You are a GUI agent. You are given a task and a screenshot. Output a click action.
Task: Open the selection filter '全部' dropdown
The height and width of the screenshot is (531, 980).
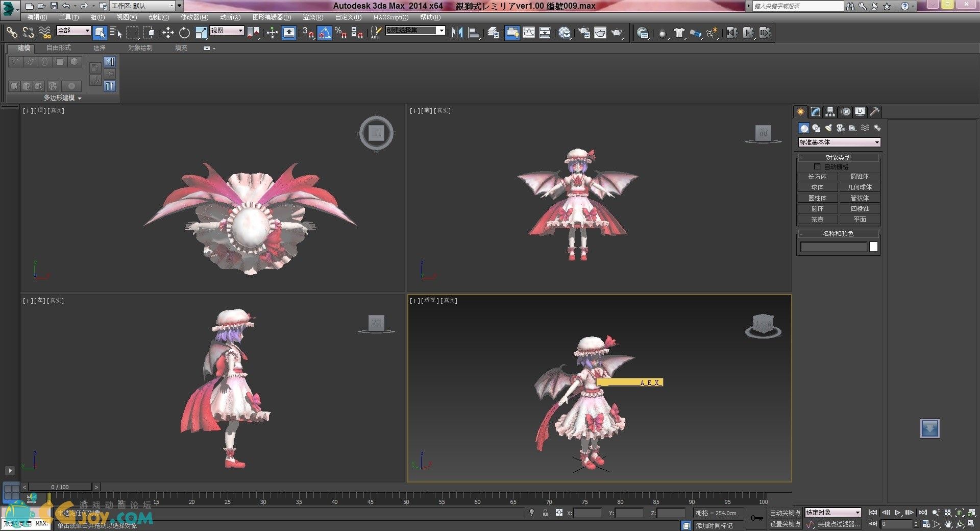(x=73, y=31)
